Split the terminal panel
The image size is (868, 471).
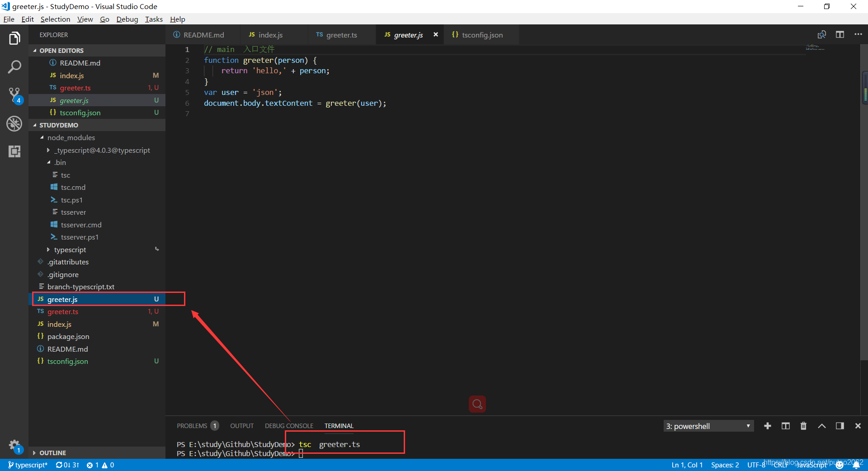(x=786, y=426)
